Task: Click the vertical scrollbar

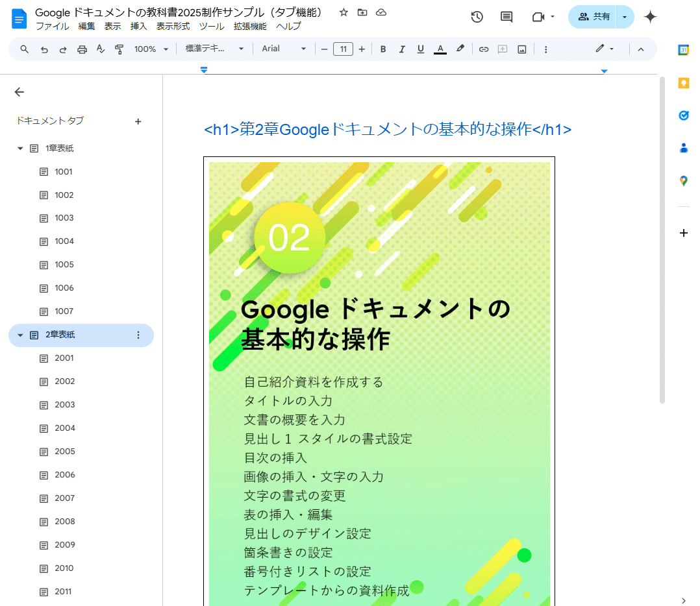Action: click(x=662, y=240)
